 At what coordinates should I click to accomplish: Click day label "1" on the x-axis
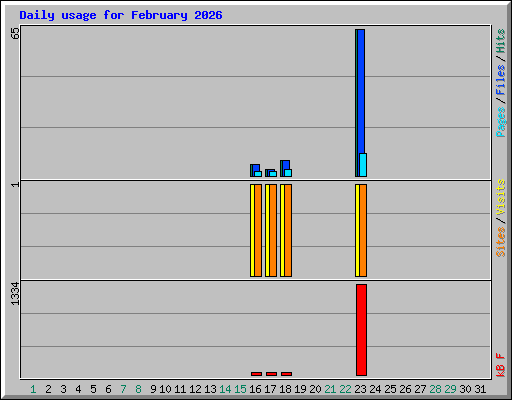click(x=33, y=389)
